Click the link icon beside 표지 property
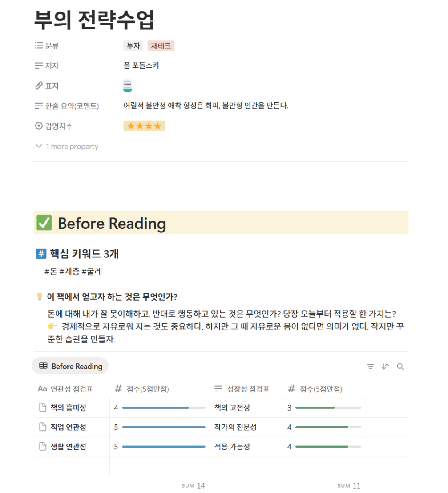 pyautogui.click(x=39, y=86)
